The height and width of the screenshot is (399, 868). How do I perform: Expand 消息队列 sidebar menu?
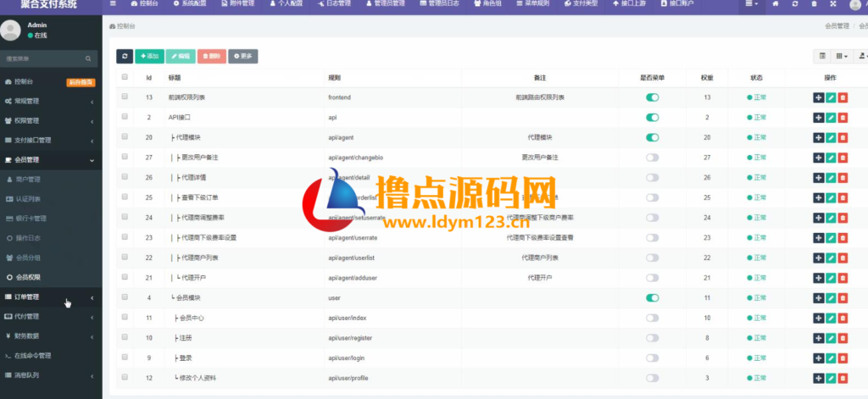pyautogui.click(x=51, y=375)
